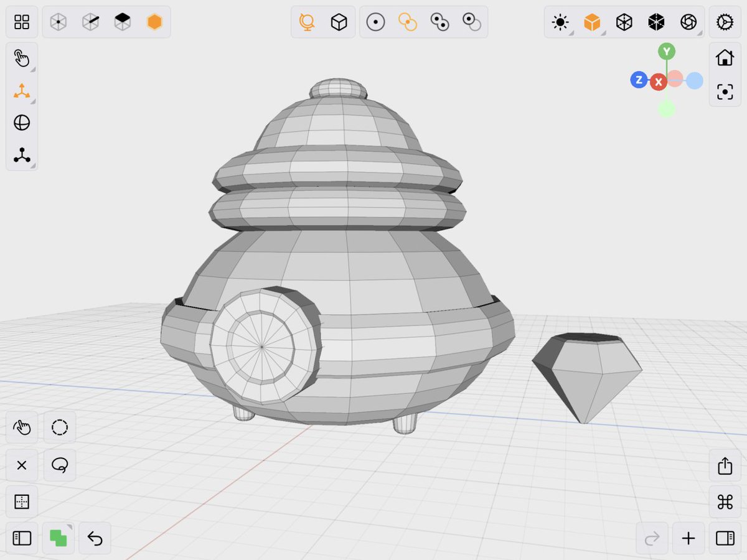This screenshot has width=747, height=560.
Task: Choose the black and gray offset circles pivot icon
Action: click(x=471, y=22)
